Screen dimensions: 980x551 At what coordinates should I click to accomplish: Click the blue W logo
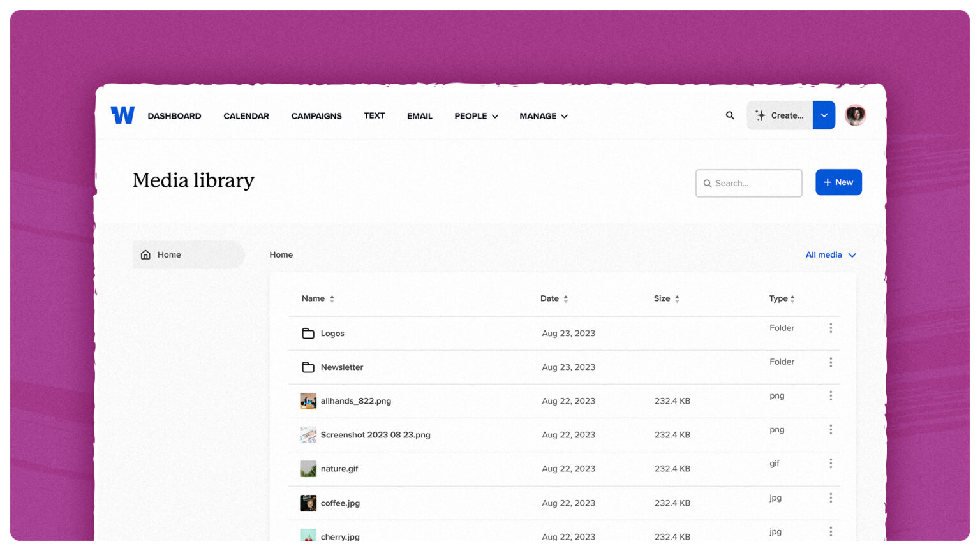[122, 115]
